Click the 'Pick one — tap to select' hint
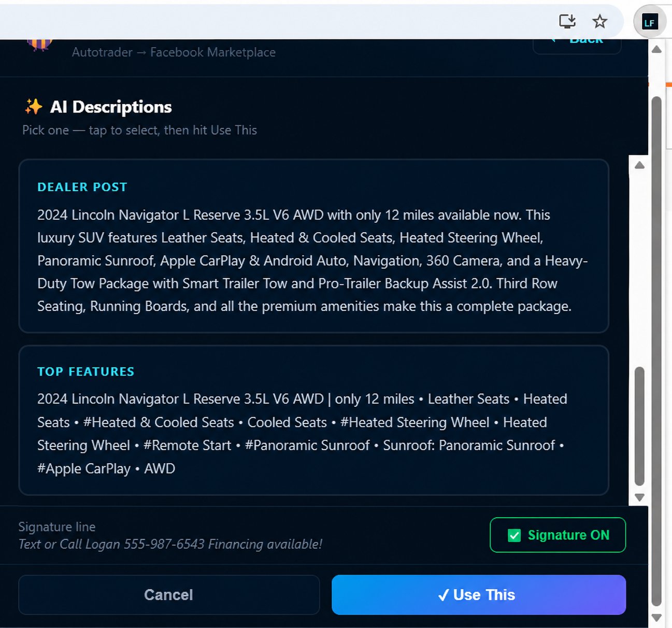The height and width of the screenshot is (628, 672). tap(139, 130)
